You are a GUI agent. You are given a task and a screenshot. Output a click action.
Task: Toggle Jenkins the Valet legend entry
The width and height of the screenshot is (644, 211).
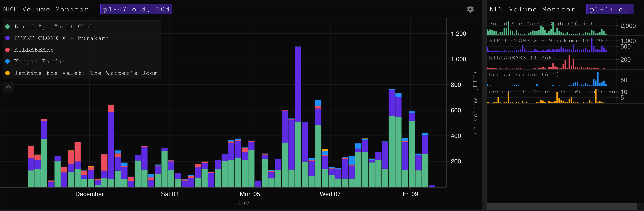tap(81, 73)
